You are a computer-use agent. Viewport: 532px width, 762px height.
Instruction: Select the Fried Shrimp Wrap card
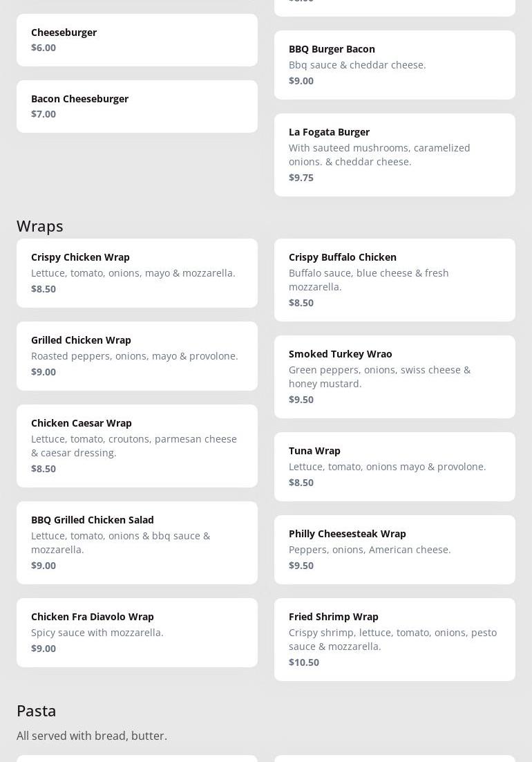point(395,640)
